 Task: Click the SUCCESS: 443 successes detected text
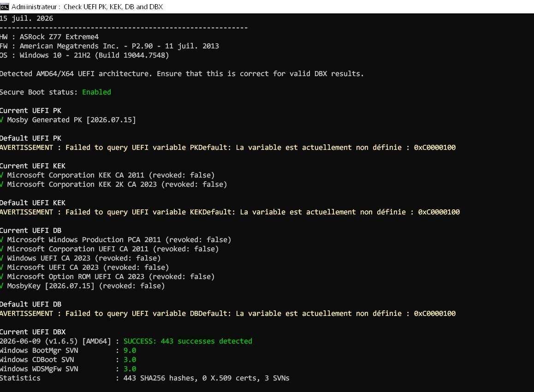[x=188, y=341]
